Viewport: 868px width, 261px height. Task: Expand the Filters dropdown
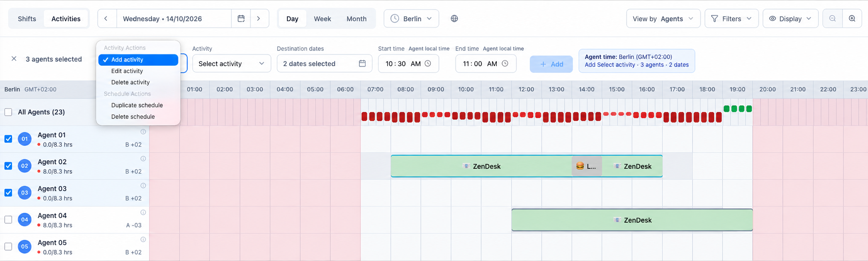(731, 18)
